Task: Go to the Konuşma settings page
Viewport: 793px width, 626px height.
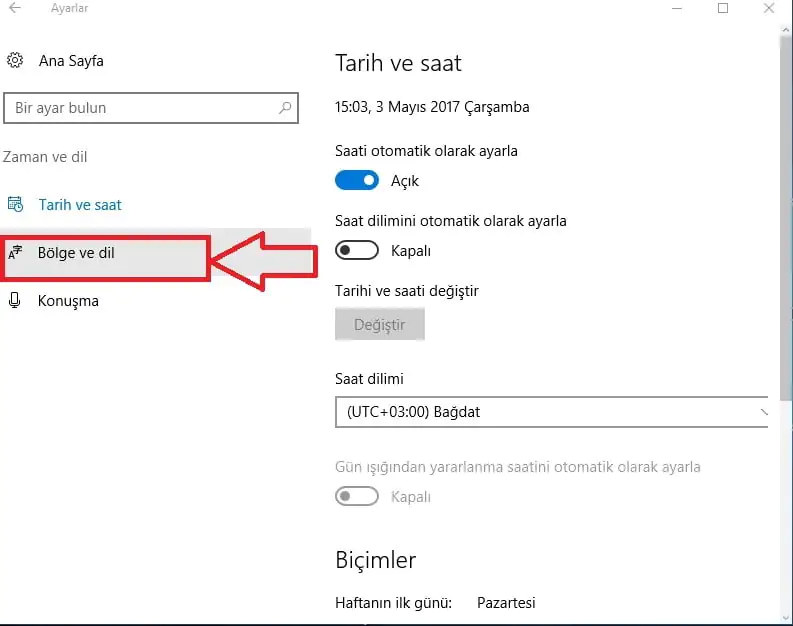Action: click(x=68, y=301)
